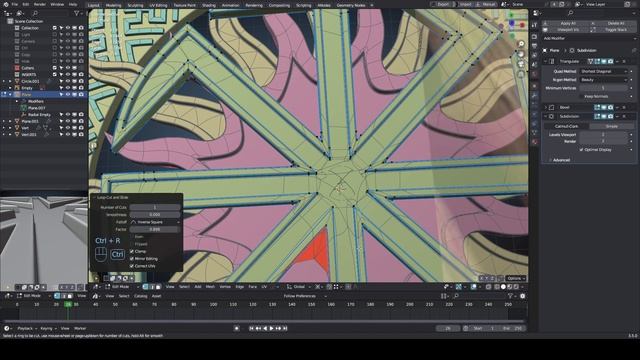Open the N-gon Method dropdown
Image resolution: width=640 pixels, height=360 pixels.
[603, 80]
